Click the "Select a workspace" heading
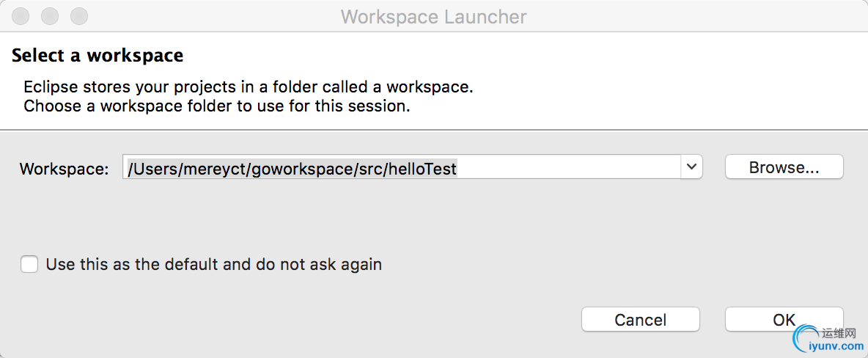This screenshot has width=868, height=358. (x=98, y=56)
